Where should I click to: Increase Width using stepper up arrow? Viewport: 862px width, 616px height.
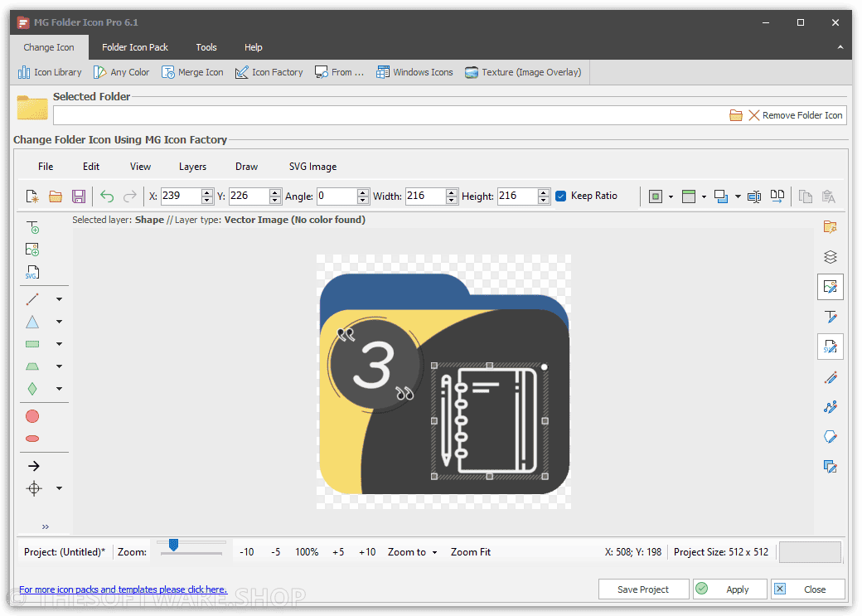452,192
